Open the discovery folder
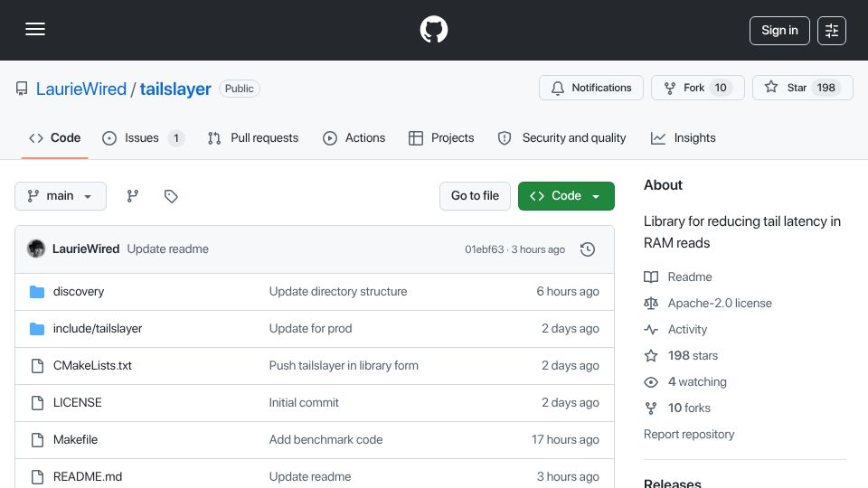 (x=79, y=292)
